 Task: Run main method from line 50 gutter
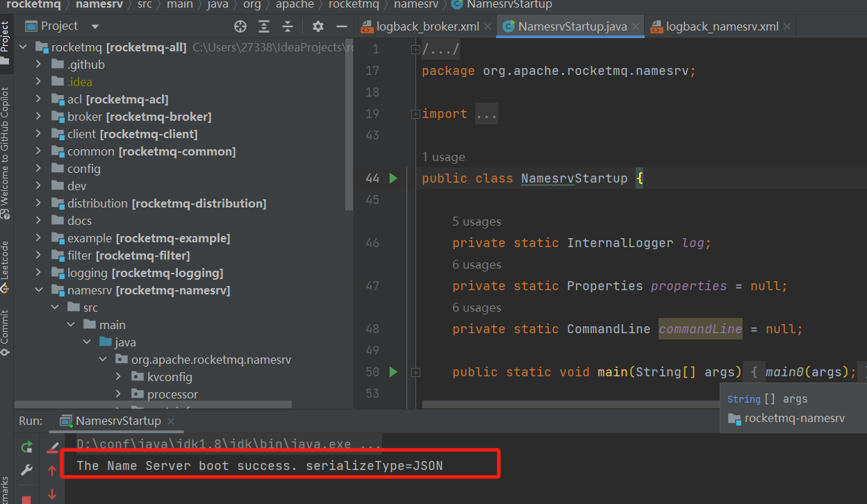point(393,372)
